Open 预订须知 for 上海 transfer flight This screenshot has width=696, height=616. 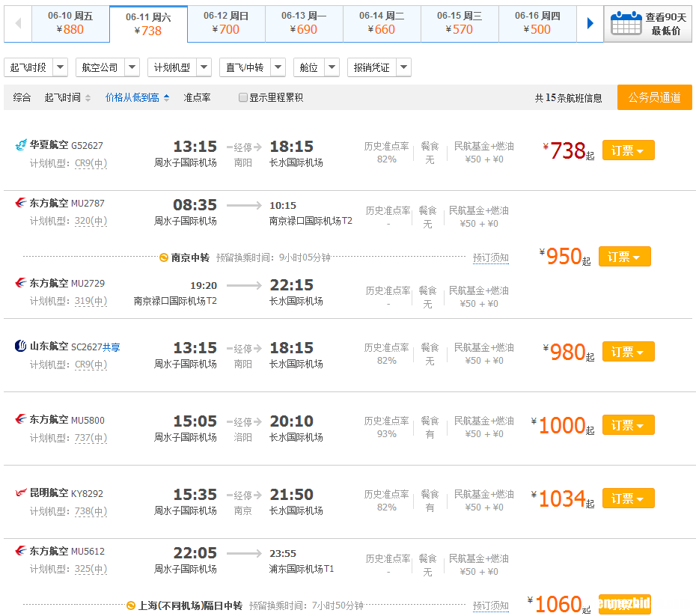(490, 606)
